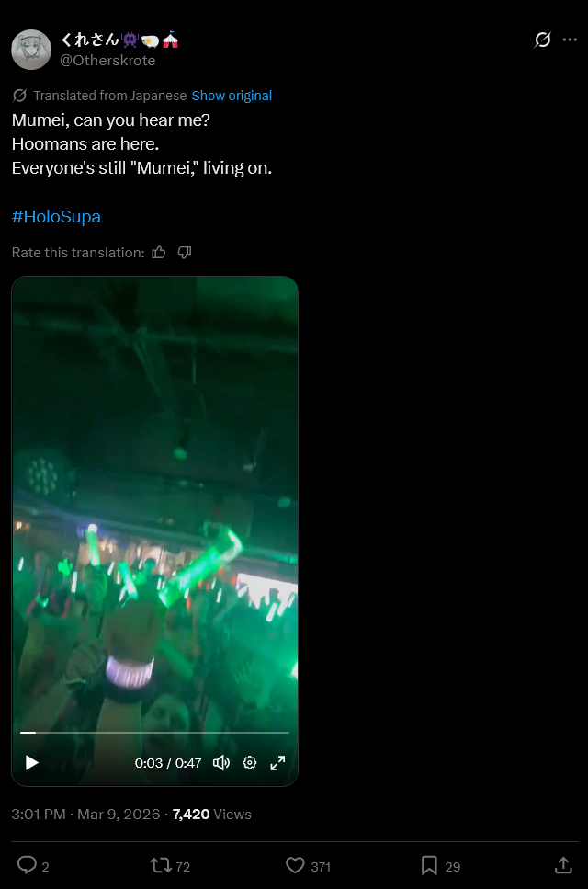Open more options menu
Screen dimensions: 588x889
tap(570, 40)
